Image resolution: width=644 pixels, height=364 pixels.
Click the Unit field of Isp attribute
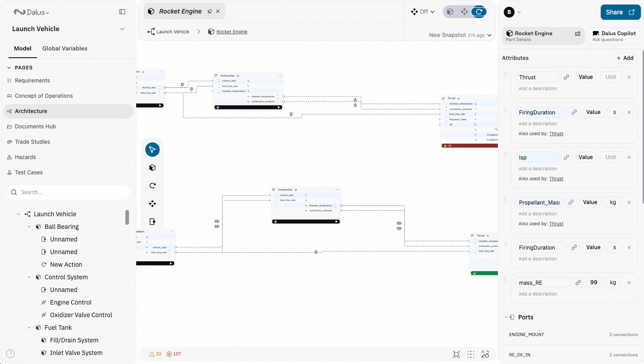[611, 157]
